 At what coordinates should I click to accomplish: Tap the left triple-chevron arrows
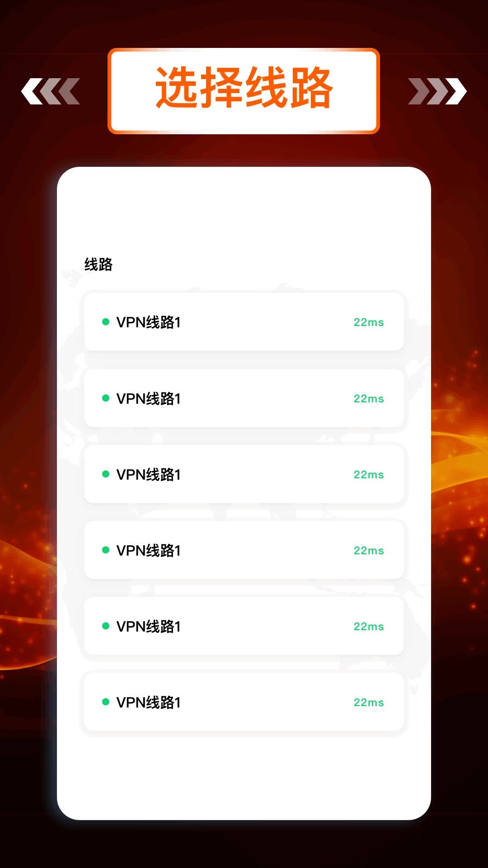pos(51,91)
